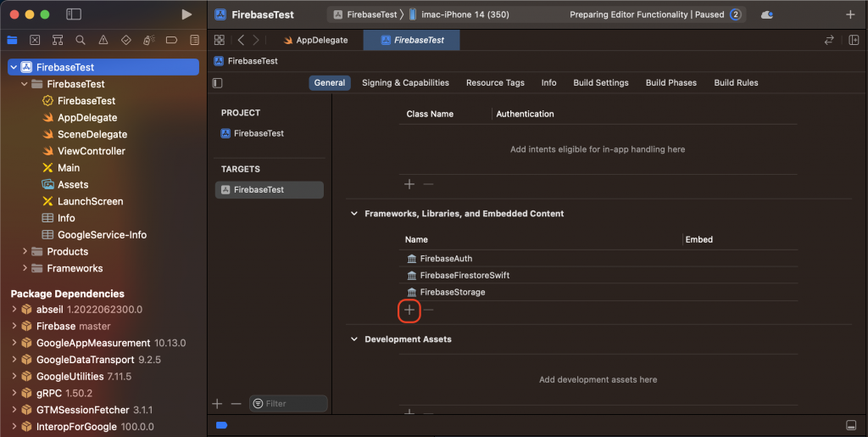Image resolution: width=868 pixels, height=437 pixels.
Task: Open the Debug navigator spray icon
Action: point(149,40)
